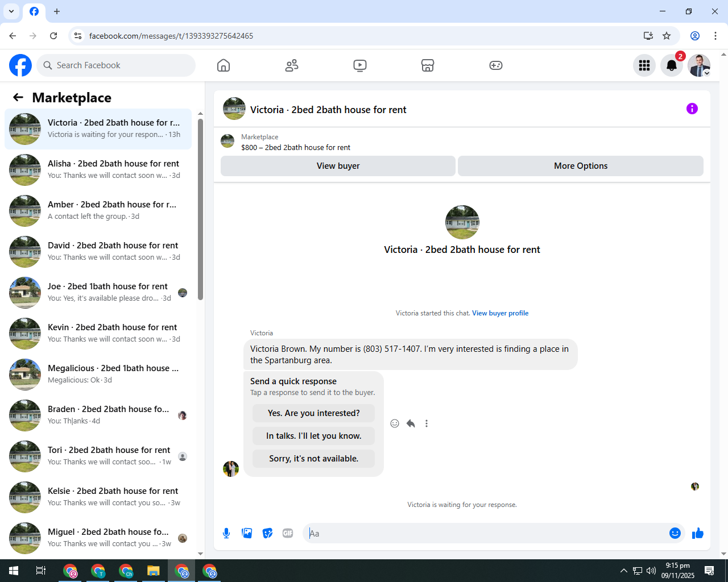The image size is (728, 582).
Task: Click the message text input box
Action: click(486, 533)
